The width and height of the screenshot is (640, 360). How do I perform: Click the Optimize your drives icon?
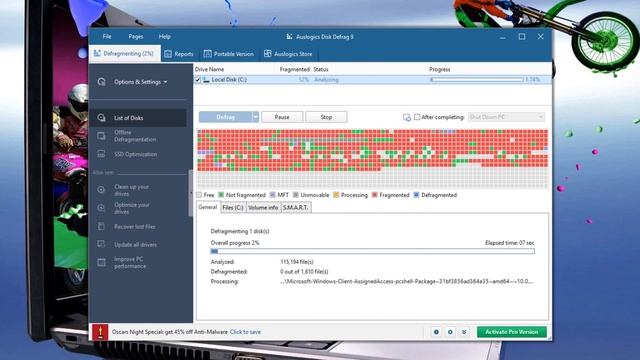[x=101, y=208]
